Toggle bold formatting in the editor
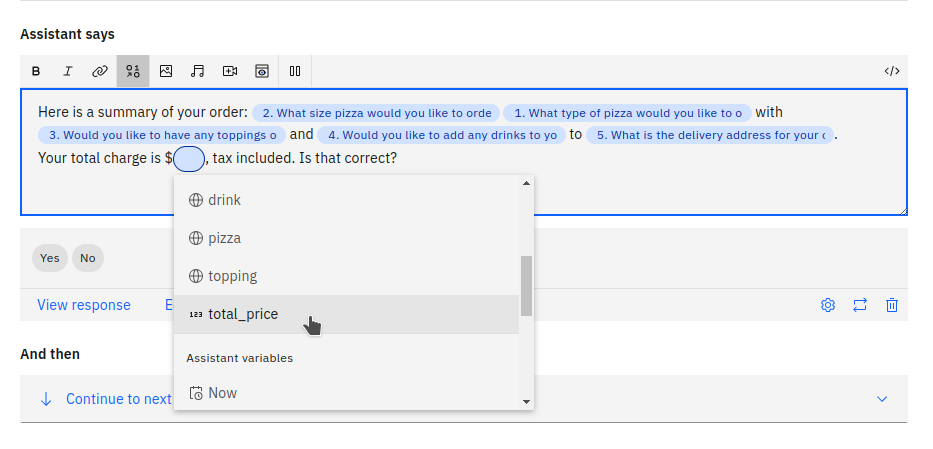933x449 pixels. (x=36, y=71)
